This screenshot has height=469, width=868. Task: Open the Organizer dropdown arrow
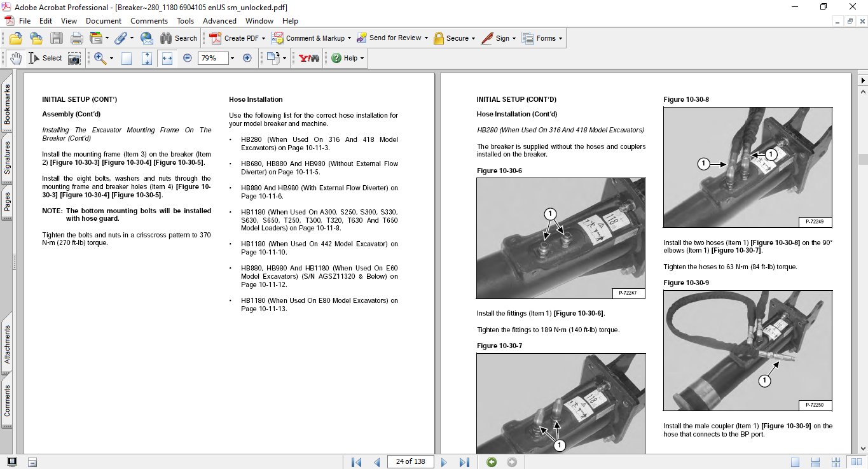(x=107, y=38)
